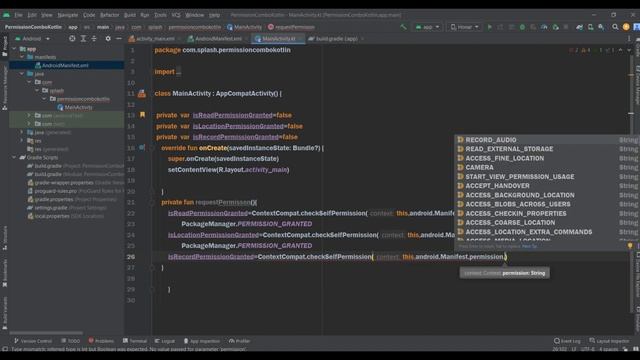Expand the res folder node
Viewport: 640px width, 360px height.
(x=22, y=141)
